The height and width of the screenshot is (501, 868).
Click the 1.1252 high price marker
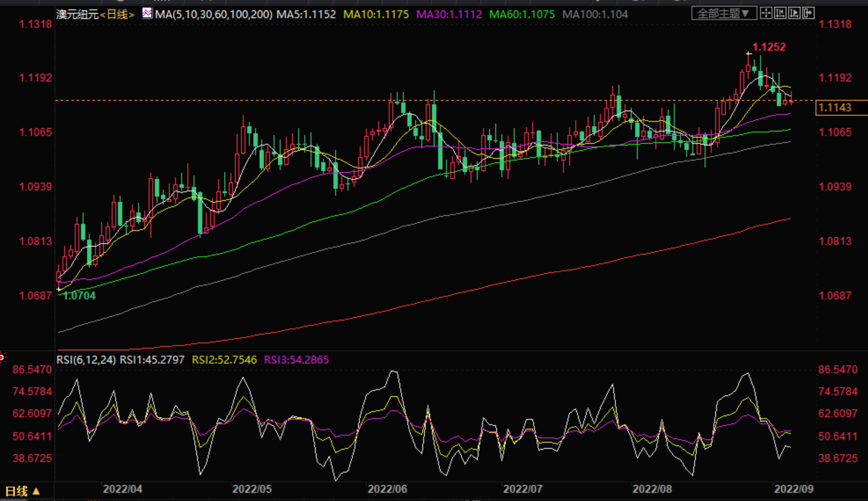pyautogui.click(x=768, y=47)
